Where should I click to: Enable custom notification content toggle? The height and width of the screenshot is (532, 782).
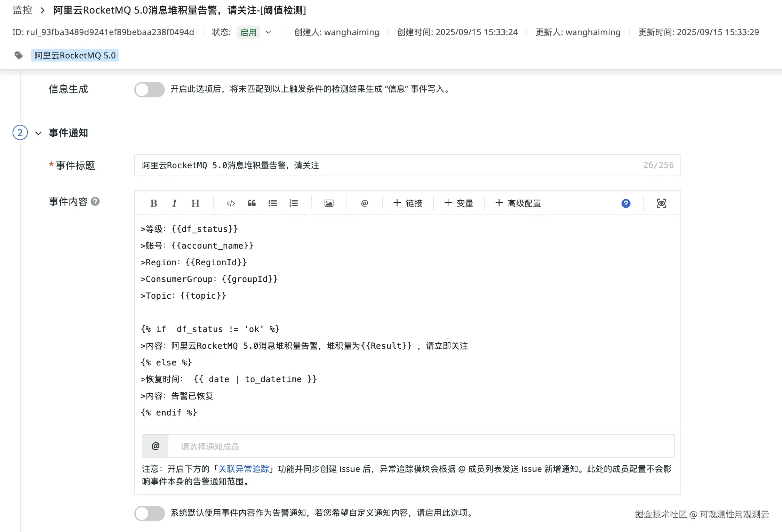[150, 513]
